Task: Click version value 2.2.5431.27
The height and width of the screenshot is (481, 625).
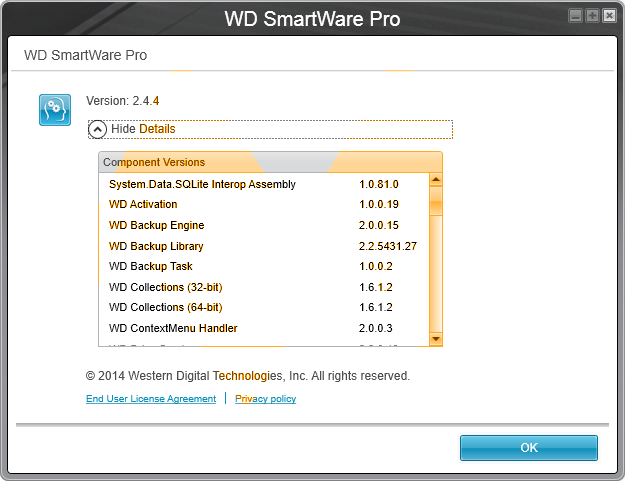Action: pos(388,246)
